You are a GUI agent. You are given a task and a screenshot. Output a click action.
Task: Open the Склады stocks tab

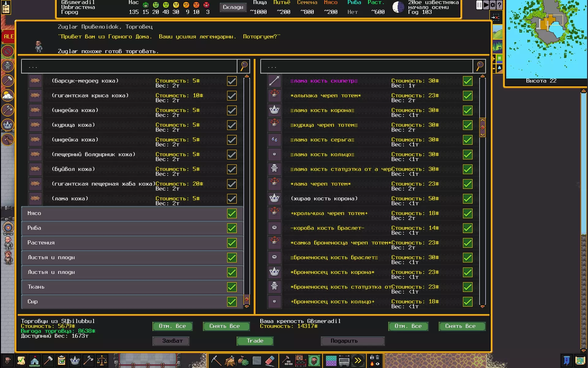233,7
